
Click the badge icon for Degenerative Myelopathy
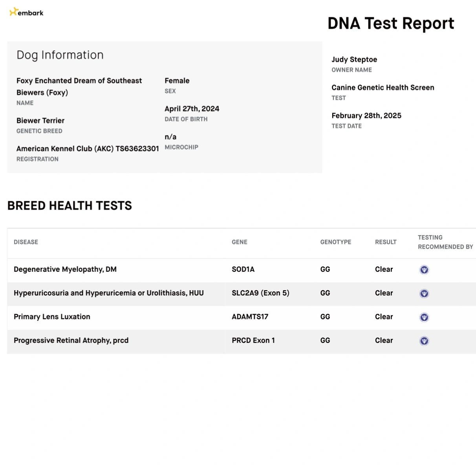click(424, 270)
